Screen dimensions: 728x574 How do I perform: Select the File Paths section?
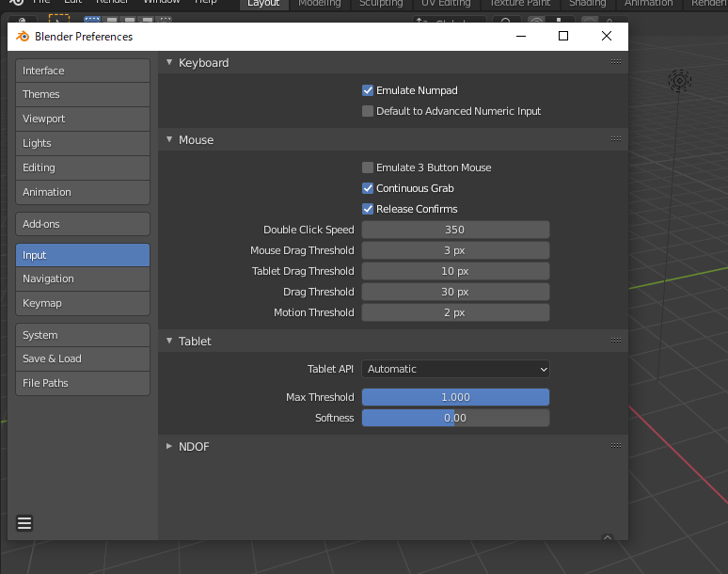pos(83,383)
